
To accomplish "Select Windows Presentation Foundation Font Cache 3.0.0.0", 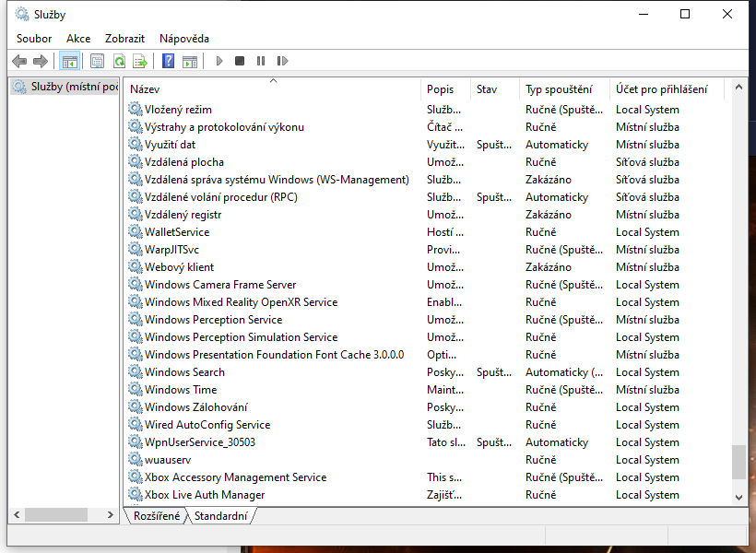I will 426,354.
